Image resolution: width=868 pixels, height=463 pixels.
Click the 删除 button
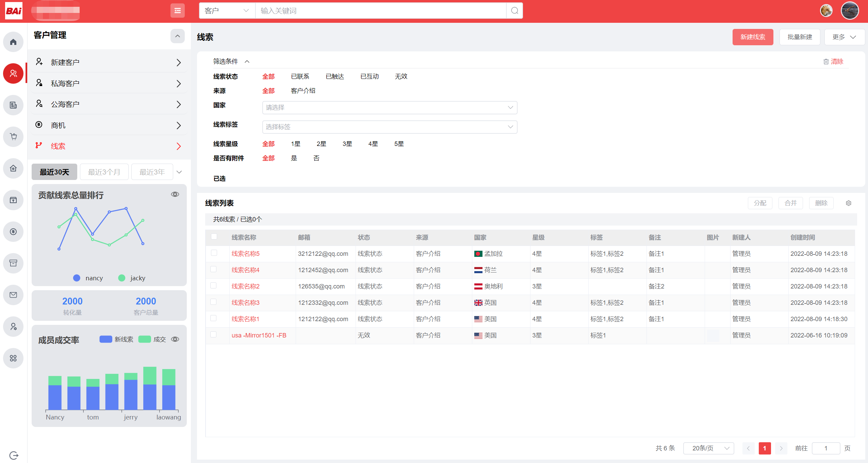coord(821,203)
